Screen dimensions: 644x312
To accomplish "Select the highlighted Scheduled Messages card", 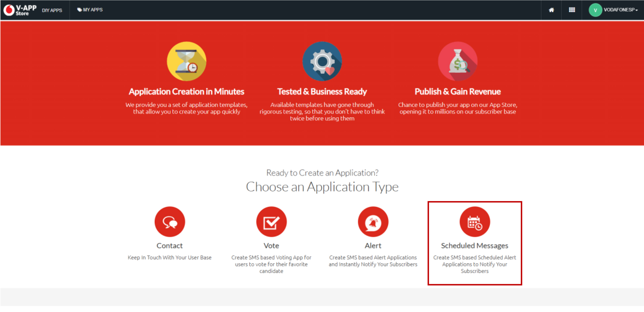I will click(x=474, y=242).
